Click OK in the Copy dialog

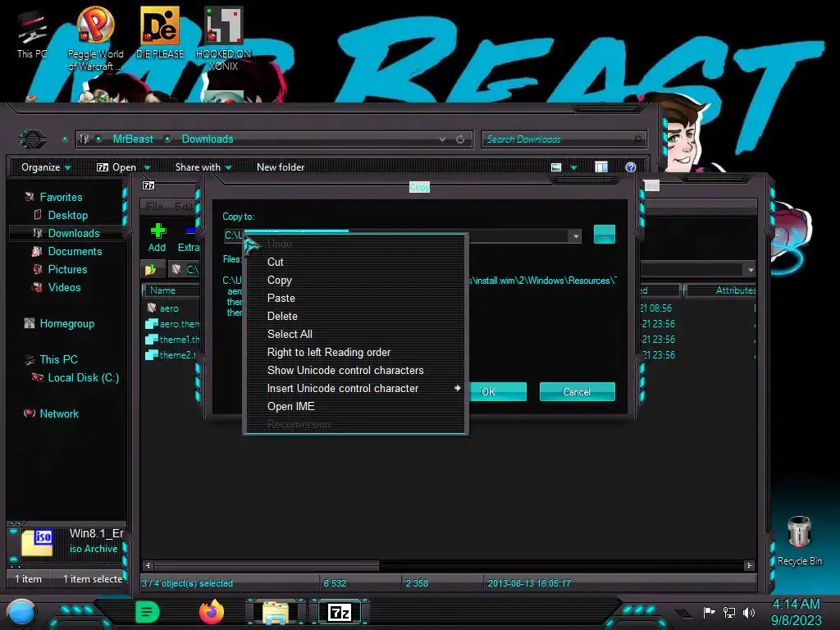pos(496,391)
